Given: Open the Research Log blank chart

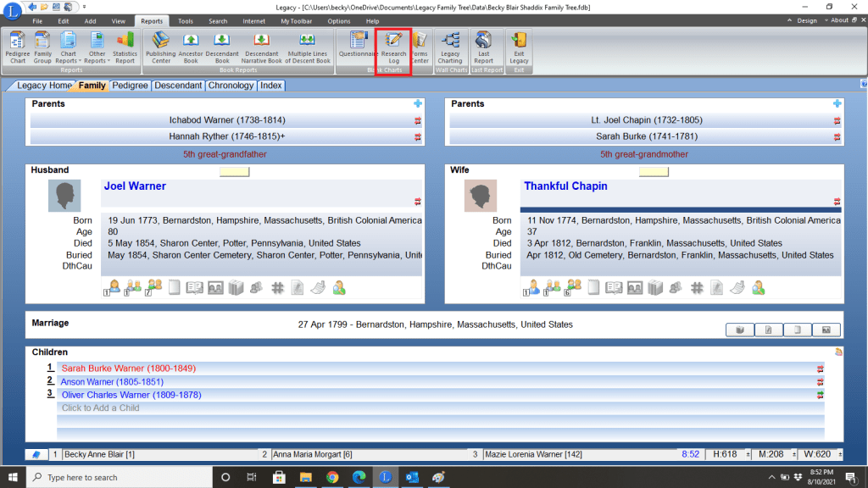Looking at the screenshot, I should coord(393,50).
